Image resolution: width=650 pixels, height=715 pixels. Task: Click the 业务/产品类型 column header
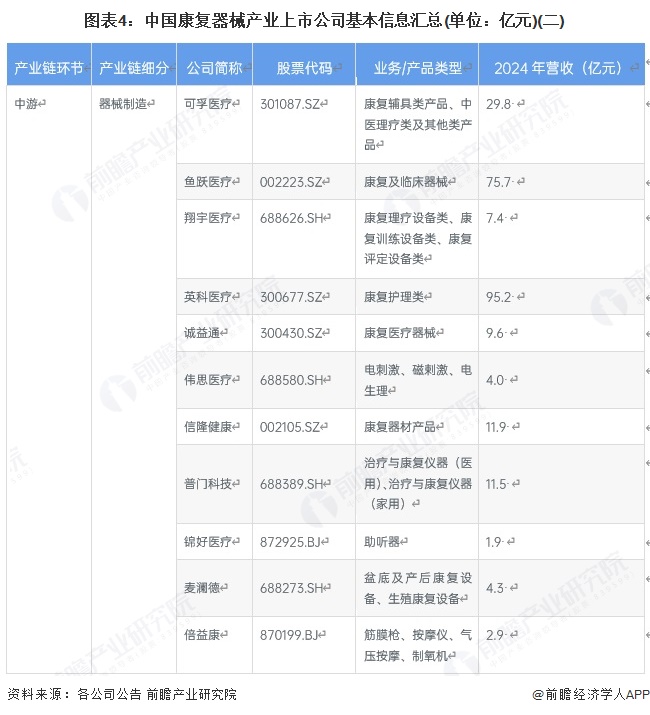pyautogui.click(x=418, y=68)
